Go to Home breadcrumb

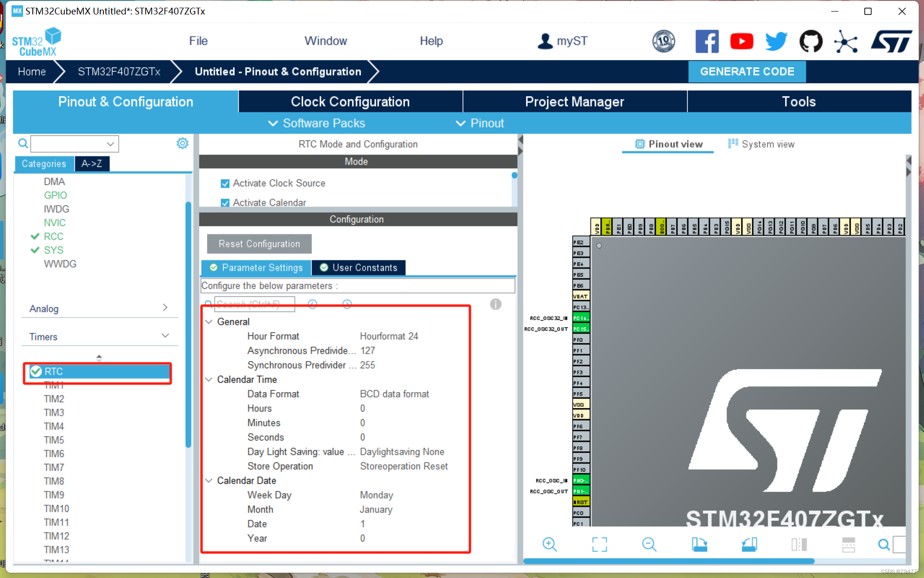[32, 72]
